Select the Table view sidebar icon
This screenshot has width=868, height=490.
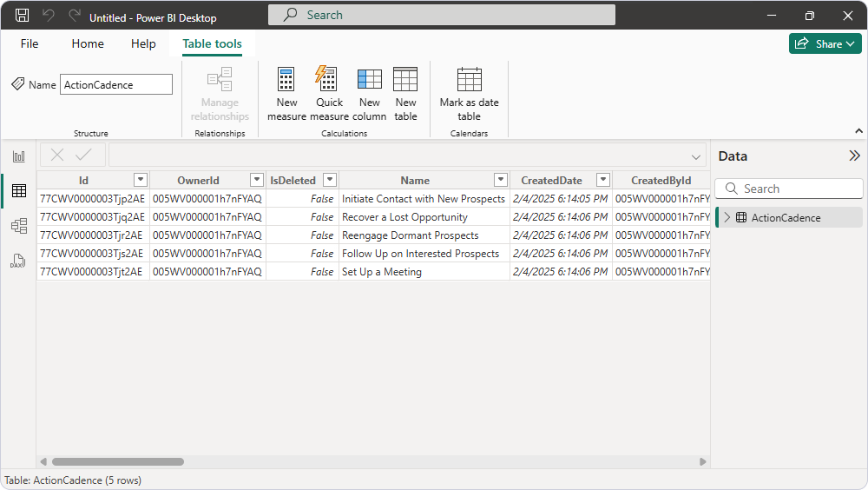pos(19,190)
